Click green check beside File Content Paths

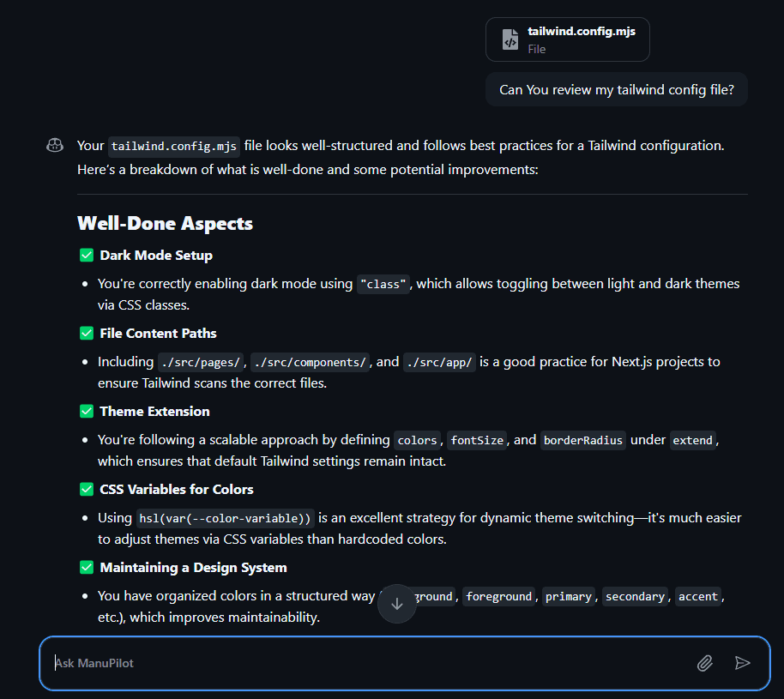point(87,334)
